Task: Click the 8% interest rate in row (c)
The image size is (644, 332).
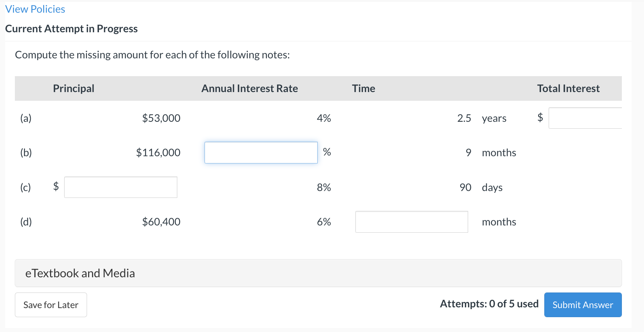Action: 324,187
